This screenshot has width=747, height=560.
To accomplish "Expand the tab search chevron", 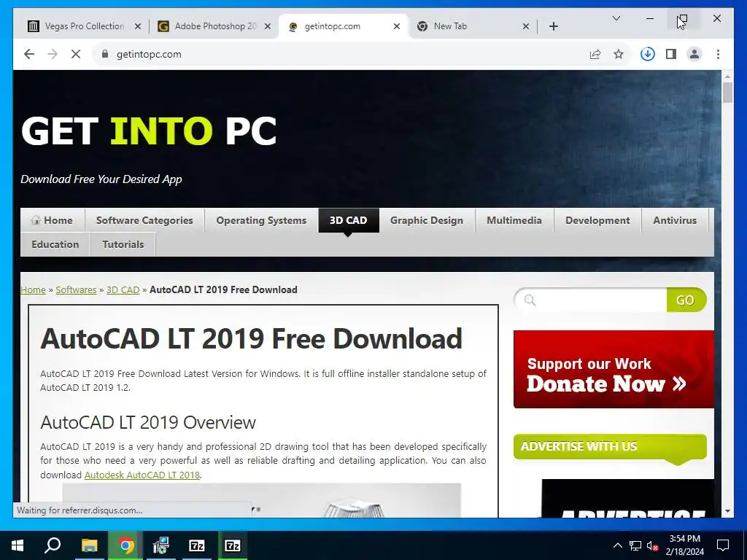I will (x=616, y=18).
